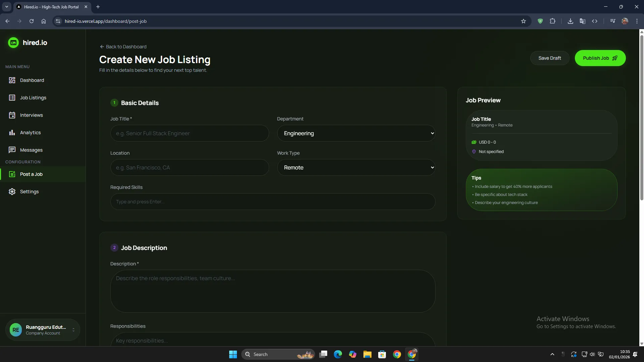Open File Explorer from the taskbar
644x362 pixels.
coord(367,354)
